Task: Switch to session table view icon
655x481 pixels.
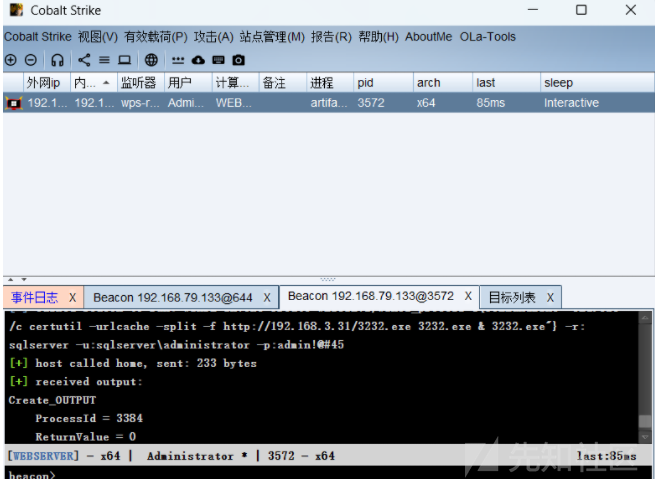Action: point(104,60)
